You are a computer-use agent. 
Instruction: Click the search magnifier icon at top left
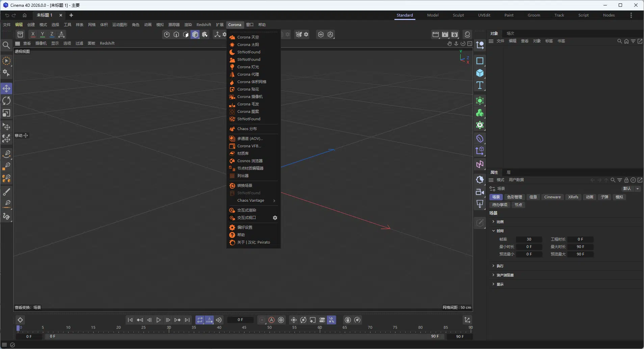click(6, 45)
